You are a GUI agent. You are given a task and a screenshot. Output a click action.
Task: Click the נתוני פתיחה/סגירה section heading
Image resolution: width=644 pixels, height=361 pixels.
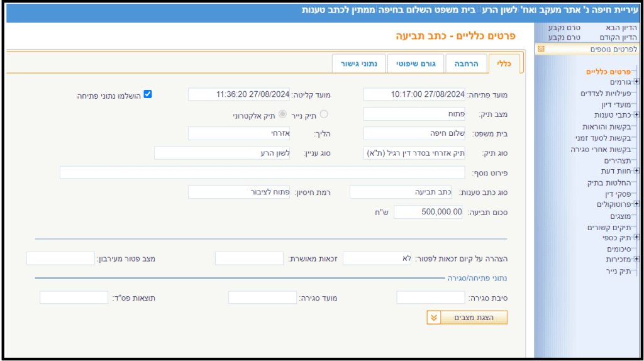477,279
